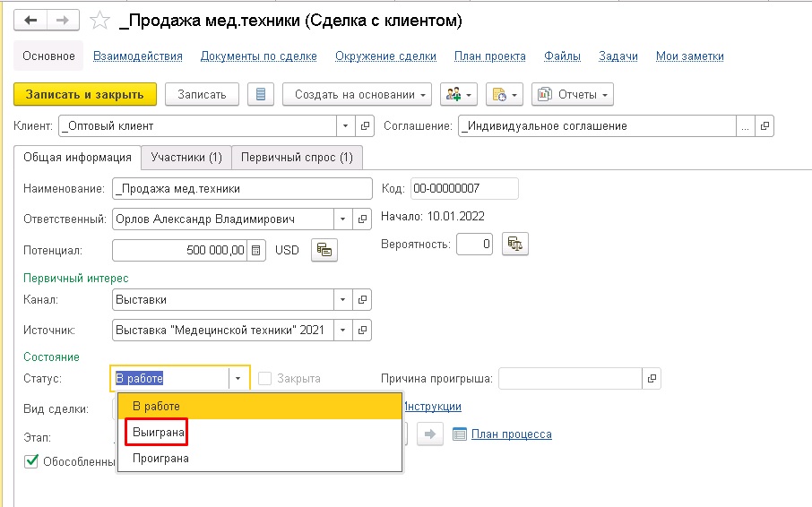Click the back navigation arrow
Viewport: 812px width, 507px height.
pos(32,19)
